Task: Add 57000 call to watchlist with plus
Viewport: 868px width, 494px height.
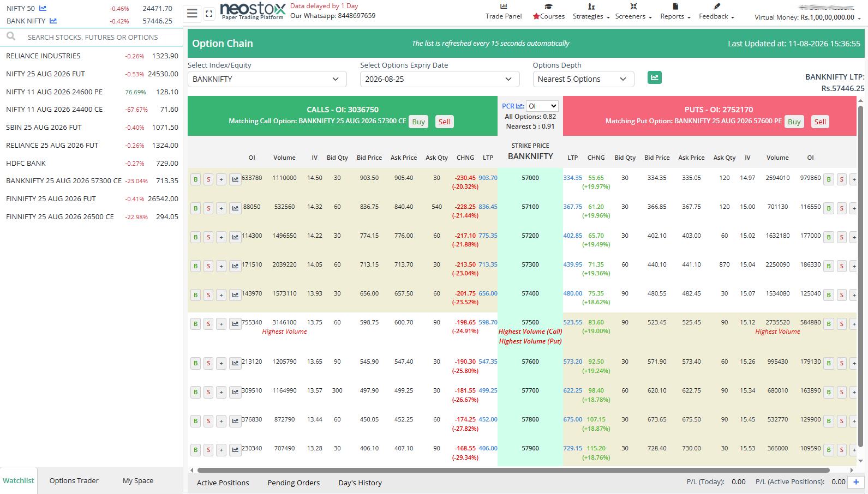Action: 221,179
